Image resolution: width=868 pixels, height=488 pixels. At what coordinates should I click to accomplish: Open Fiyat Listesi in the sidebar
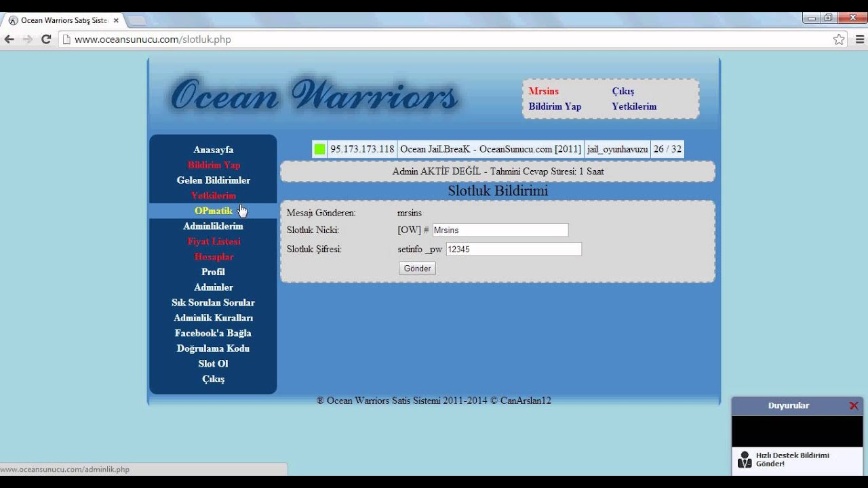213,241
